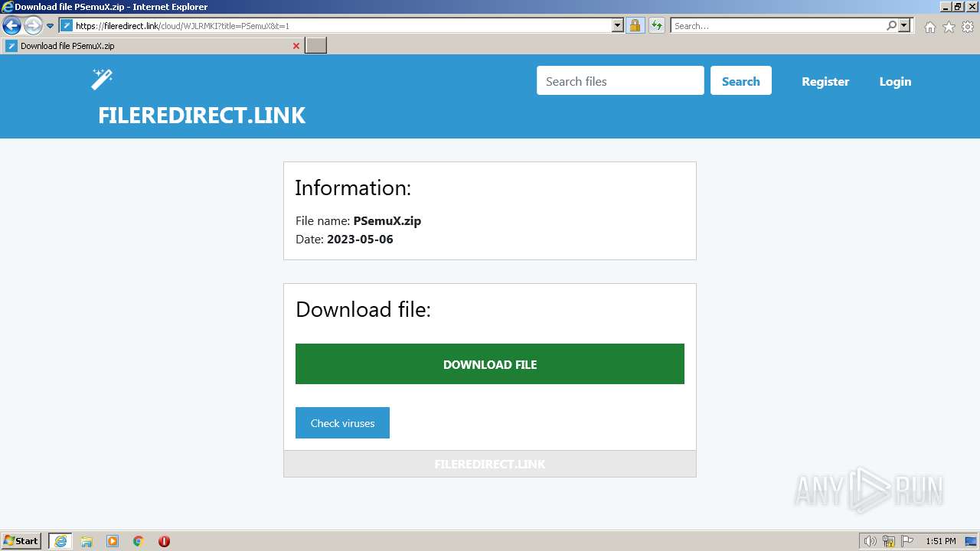
Task: Click the Show desktop button
Action: [x=971, y=541]
